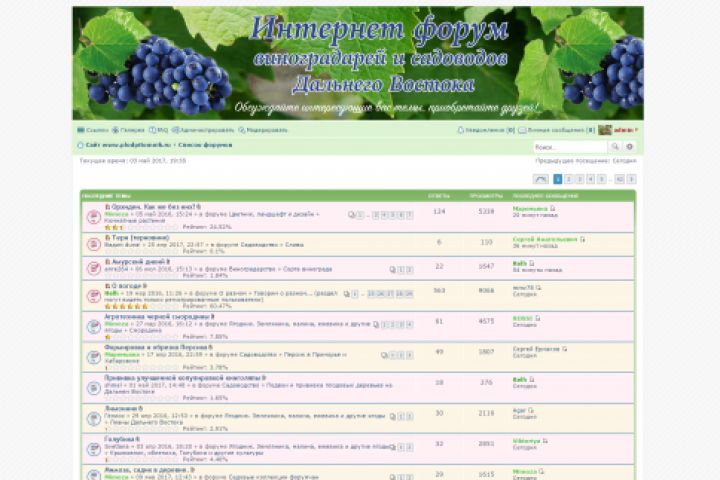Click the topic status icon for Амурский дикий
Screen dimensions: 720x480
(94, 268)
